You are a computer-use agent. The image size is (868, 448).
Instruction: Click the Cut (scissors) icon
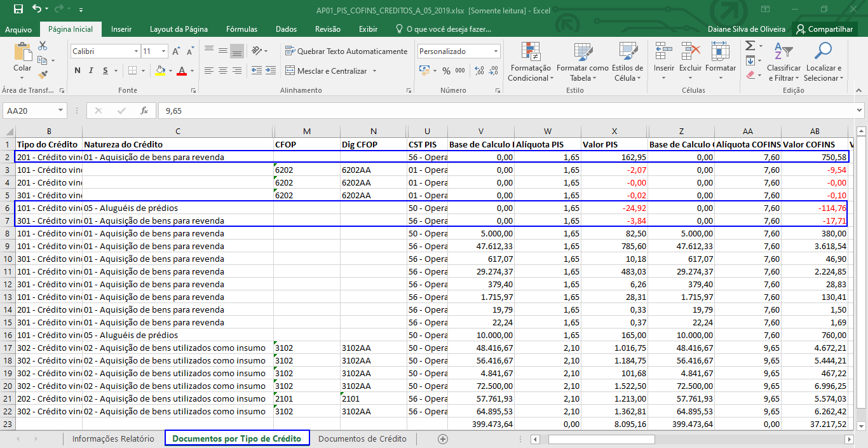pyautogui.click(x=43, y=46)
